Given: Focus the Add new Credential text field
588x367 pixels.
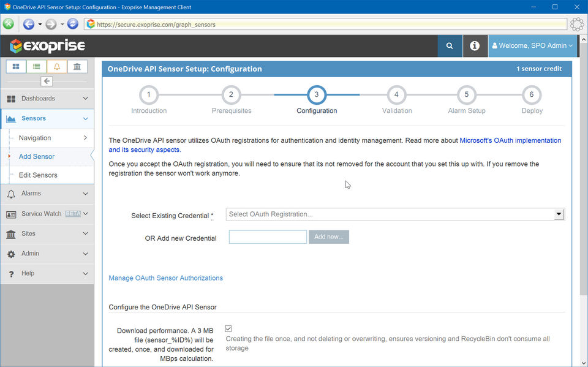Looking at the screenshot, I should [268, 237].
